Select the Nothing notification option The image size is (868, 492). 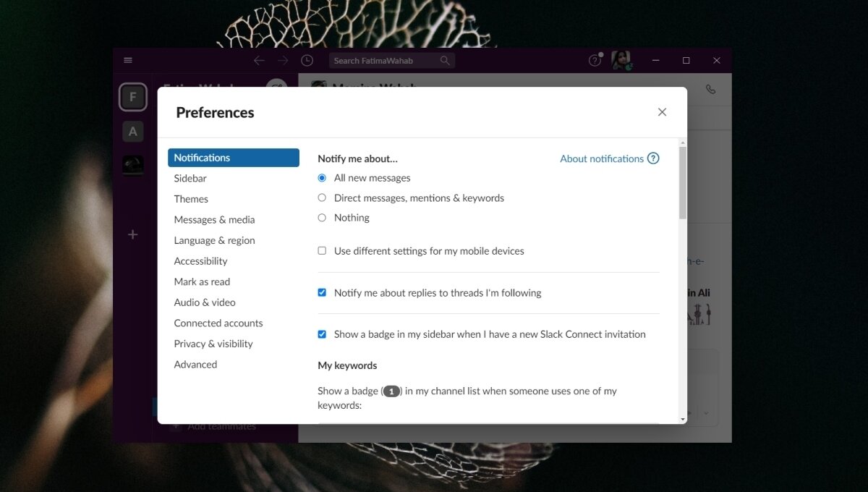(x=321, y=217)
